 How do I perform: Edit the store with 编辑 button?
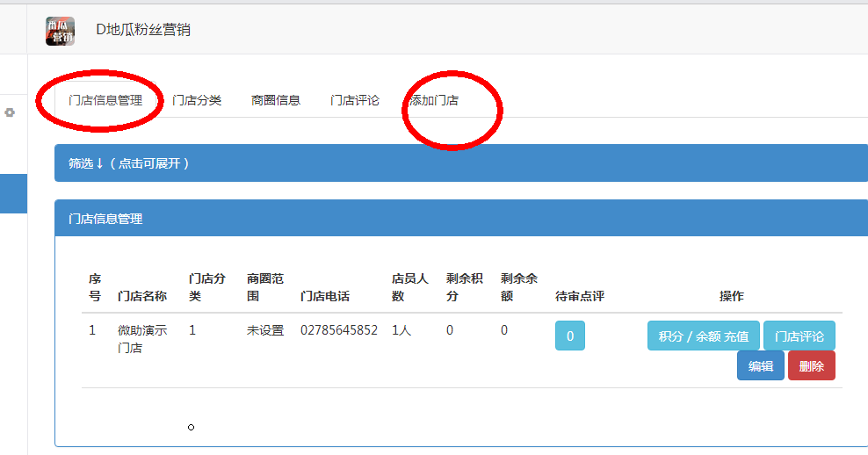click(760, 366)
